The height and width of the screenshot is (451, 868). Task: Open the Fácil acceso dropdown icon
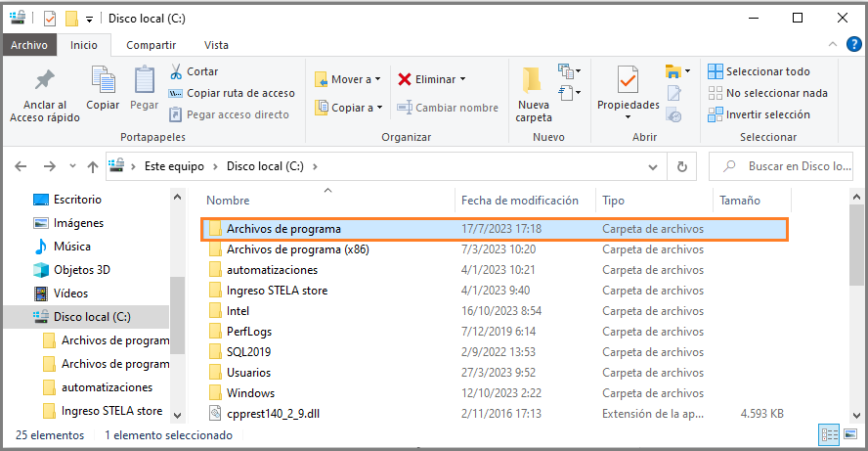point(569,93)
